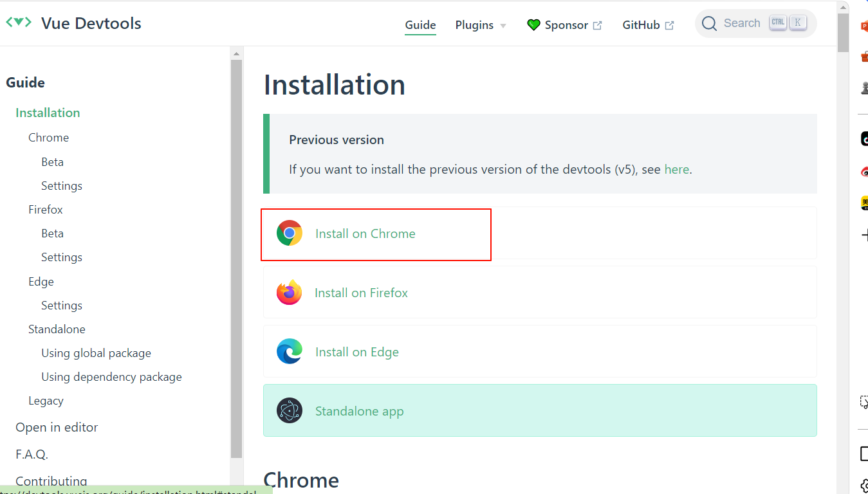Open Settings under Firefox in the sidebar
Image resolution: width=868 pixels, height=494 pixels.
point(62,257)
